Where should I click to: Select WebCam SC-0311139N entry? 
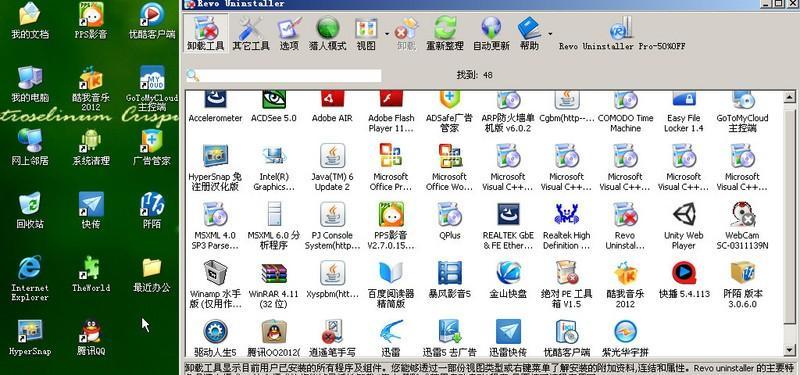click(742, 226)
